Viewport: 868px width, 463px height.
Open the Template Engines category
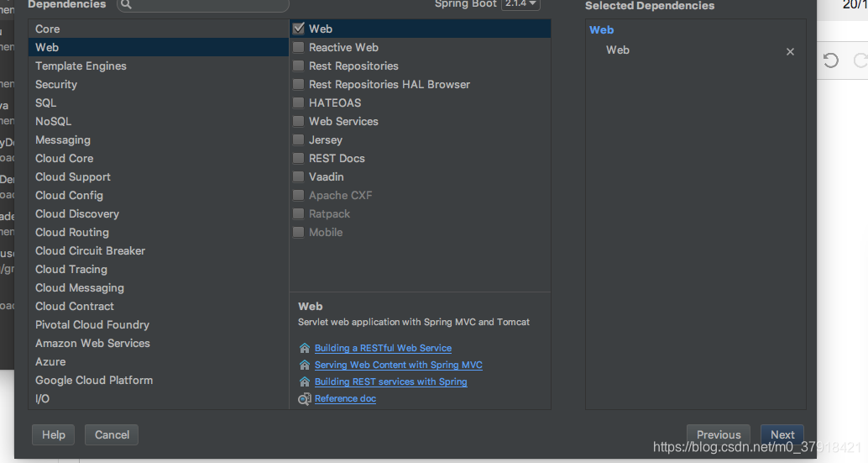159,66
